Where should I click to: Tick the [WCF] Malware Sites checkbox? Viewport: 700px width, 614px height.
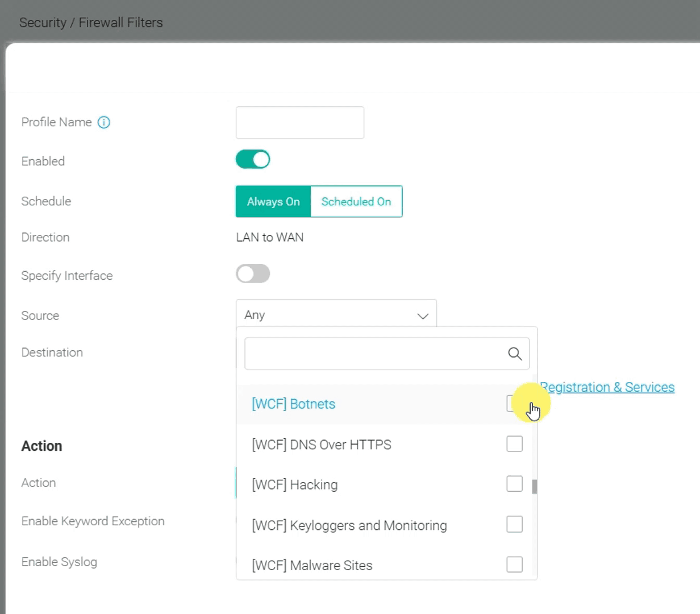click(x=514, y=565)
